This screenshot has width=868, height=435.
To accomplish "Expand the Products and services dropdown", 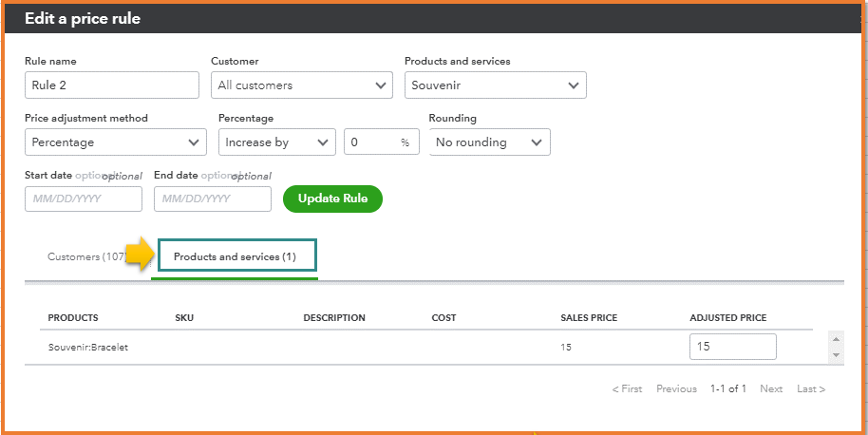I will [x=495, y=85].
